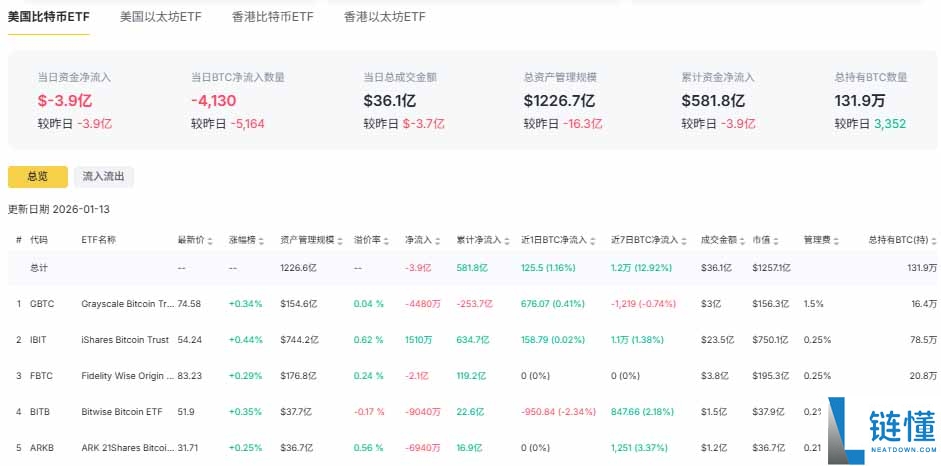Click the 总持有BTC数量 value 131.9万

pyautogui.click(x=859, y=101)
